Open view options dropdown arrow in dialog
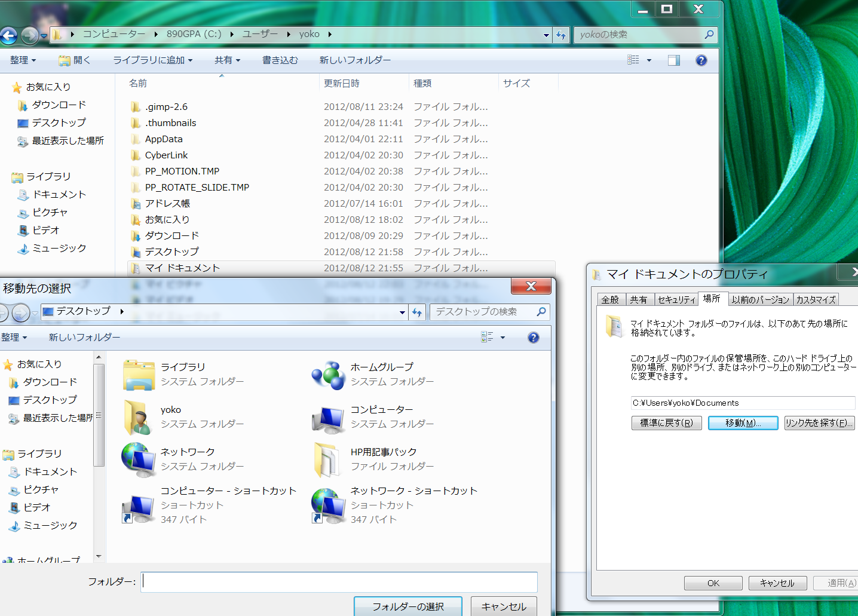This screenshot has width=858, height=616. point(502,338)
